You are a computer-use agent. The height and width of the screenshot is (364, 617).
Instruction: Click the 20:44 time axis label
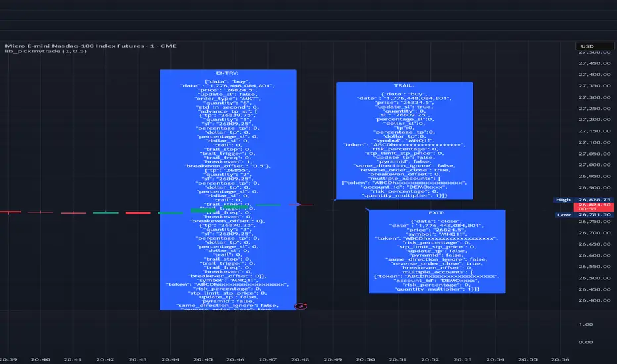[170, 359]
